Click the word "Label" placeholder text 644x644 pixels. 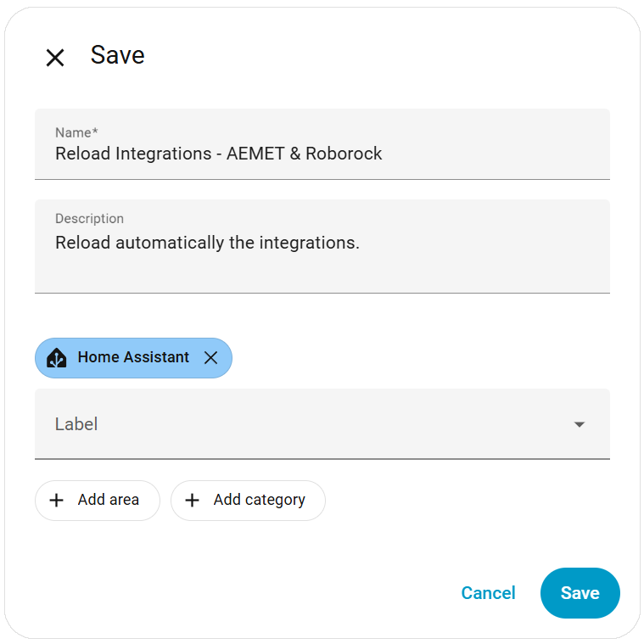(x=76, y=424)
